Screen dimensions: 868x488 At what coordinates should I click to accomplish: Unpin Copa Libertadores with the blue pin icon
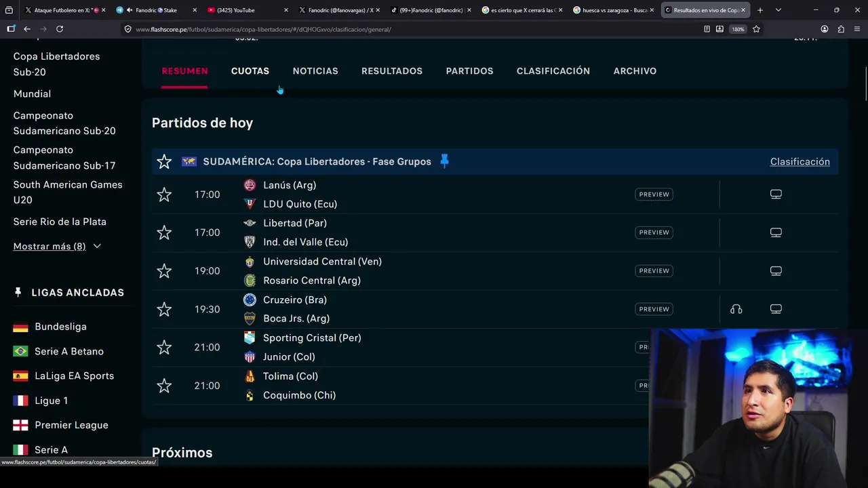pyautogui.click(x=444, y=161)
